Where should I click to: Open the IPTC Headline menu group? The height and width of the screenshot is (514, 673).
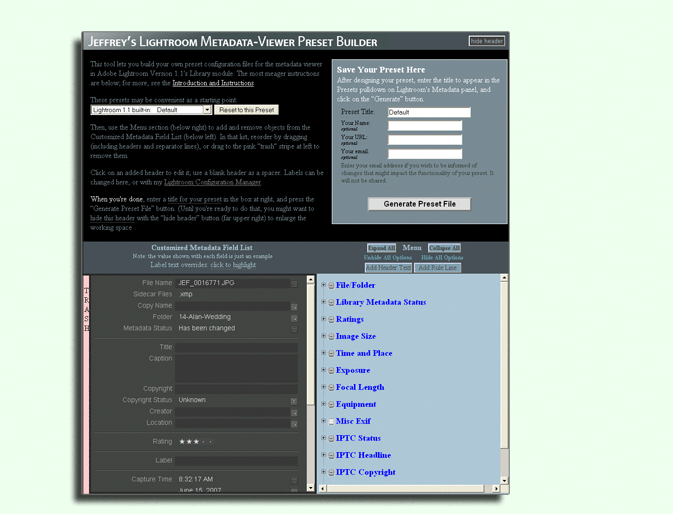363,455
